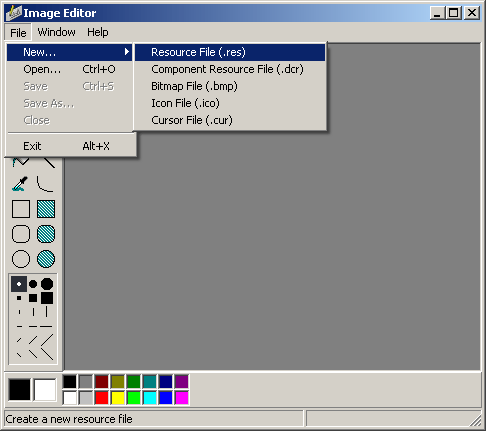Click the greyed-out Close menu entry
Screen dimensions: 486x431
click(70, 120)
